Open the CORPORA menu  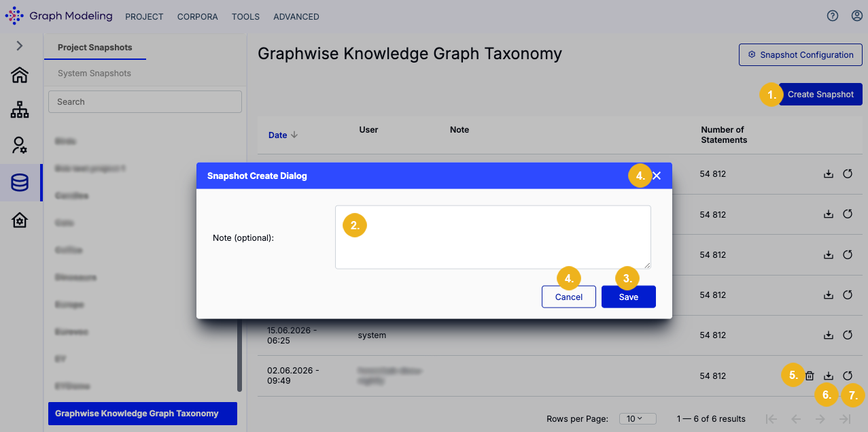pos(197,17)
